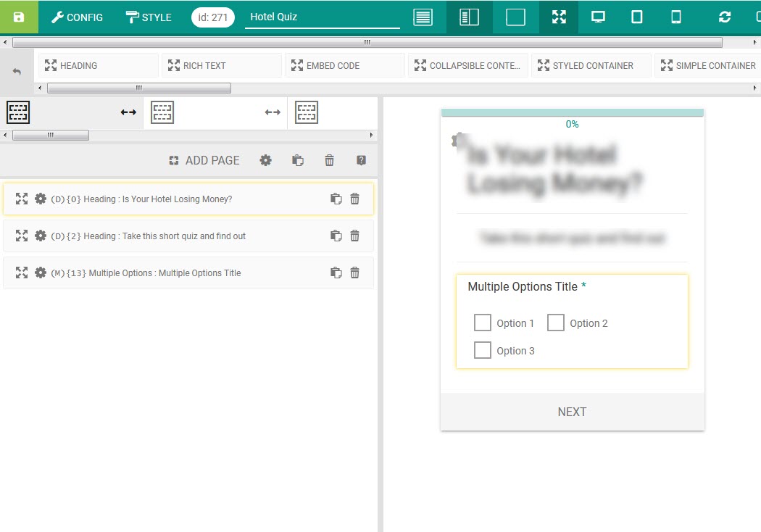Delete the Multiple Options element via trash icon

coord(355,273)
